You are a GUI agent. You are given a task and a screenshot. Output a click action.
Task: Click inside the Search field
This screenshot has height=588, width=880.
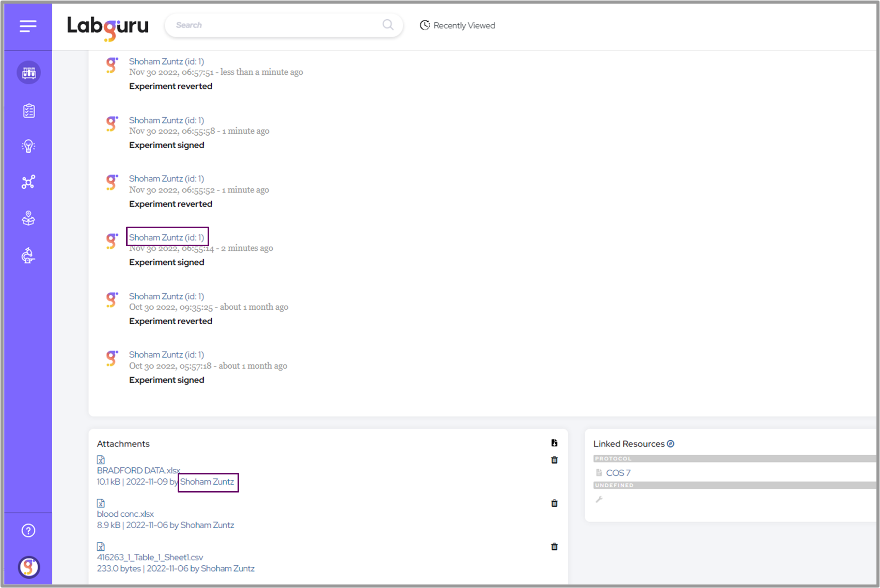tap(276, 25)
